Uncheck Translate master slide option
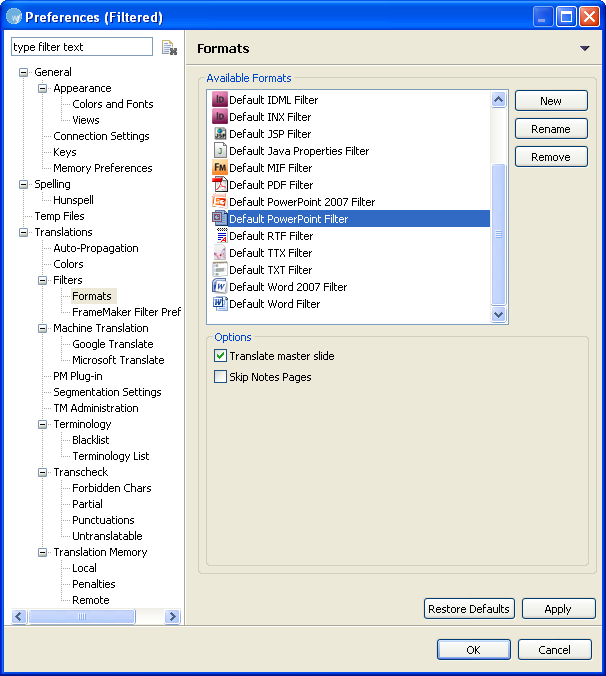The width and height of the screenshot is (606, 676). click(x=220, y=356)
